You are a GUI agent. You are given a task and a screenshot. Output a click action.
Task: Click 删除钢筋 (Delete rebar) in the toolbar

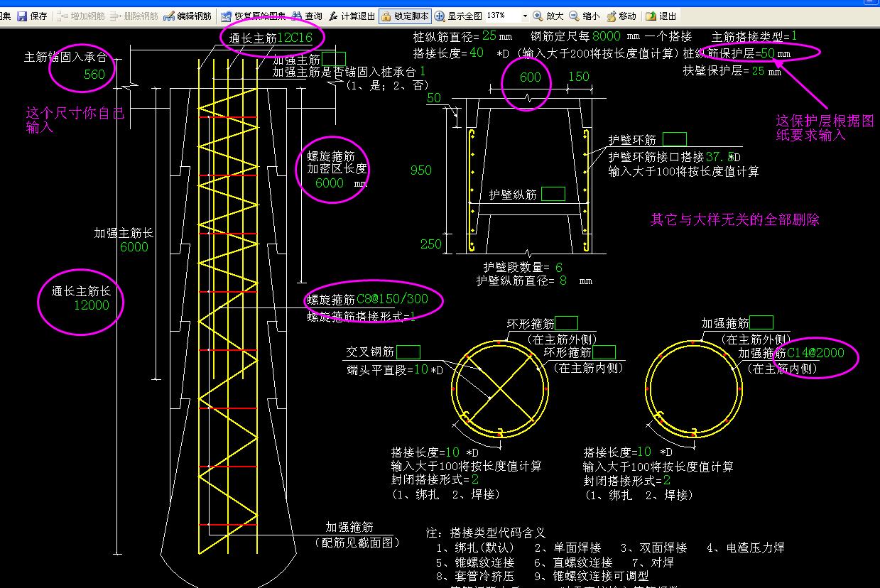tap(134, 16)
